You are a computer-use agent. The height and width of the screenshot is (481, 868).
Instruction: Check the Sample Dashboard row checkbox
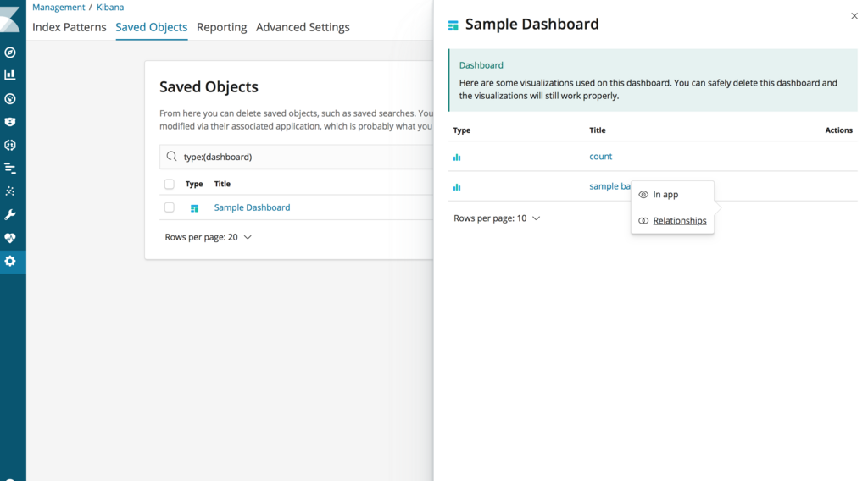point(170,207)
